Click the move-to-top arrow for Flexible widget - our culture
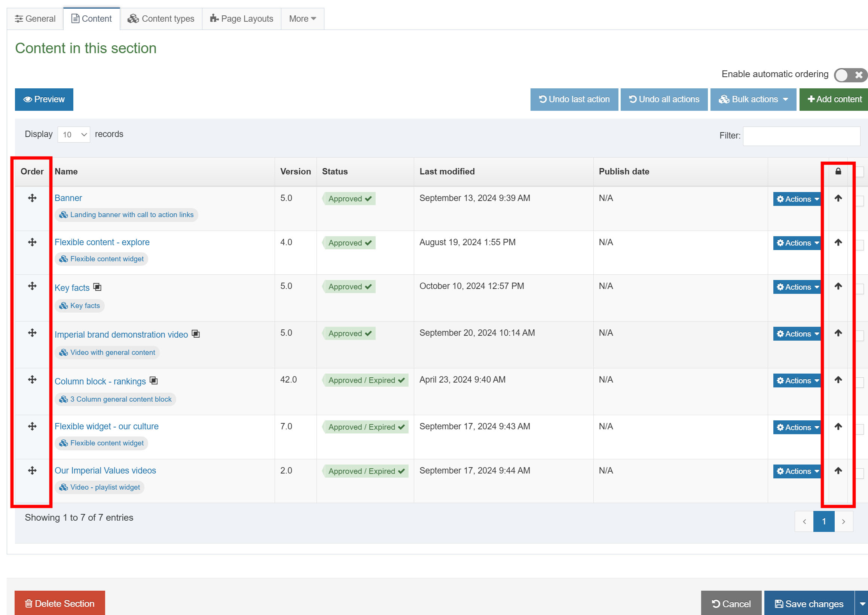Screen dimensions: 868x615 [x=838, y=427]
